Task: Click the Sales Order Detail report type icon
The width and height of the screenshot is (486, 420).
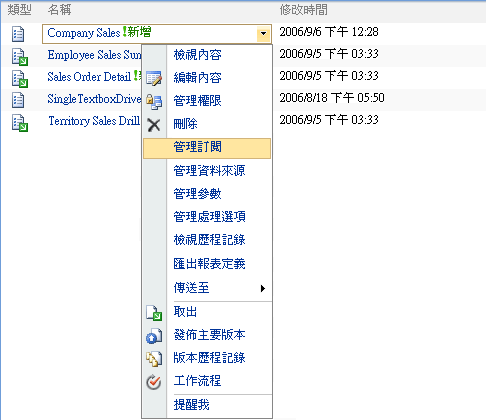Action: pyautogui.click(x=20, y=79)
